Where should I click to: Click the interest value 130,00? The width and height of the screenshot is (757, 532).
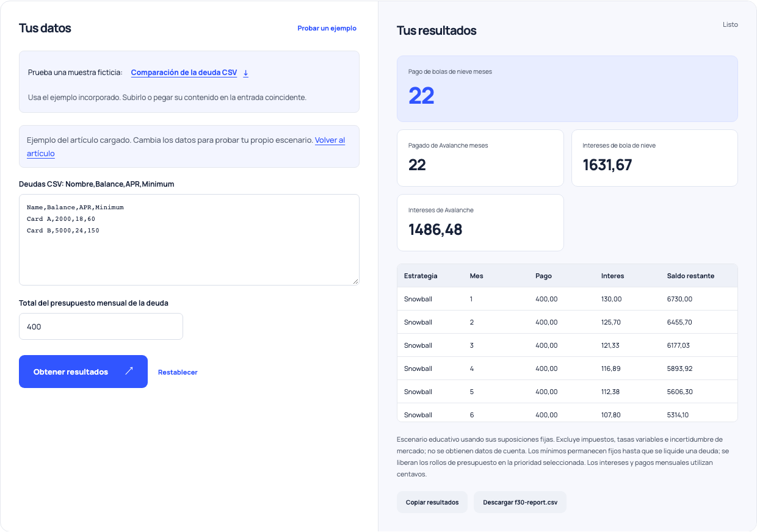(x=611, y=299)
